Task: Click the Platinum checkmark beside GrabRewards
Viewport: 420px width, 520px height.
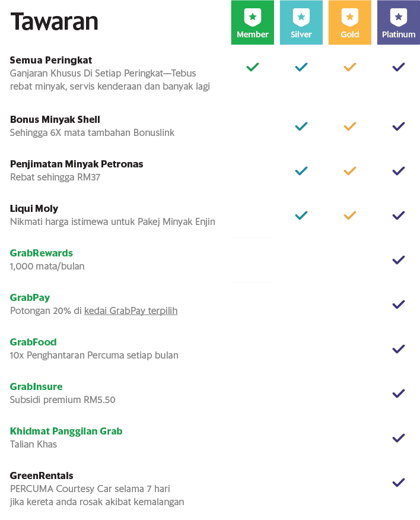Action: click(399, 260)
